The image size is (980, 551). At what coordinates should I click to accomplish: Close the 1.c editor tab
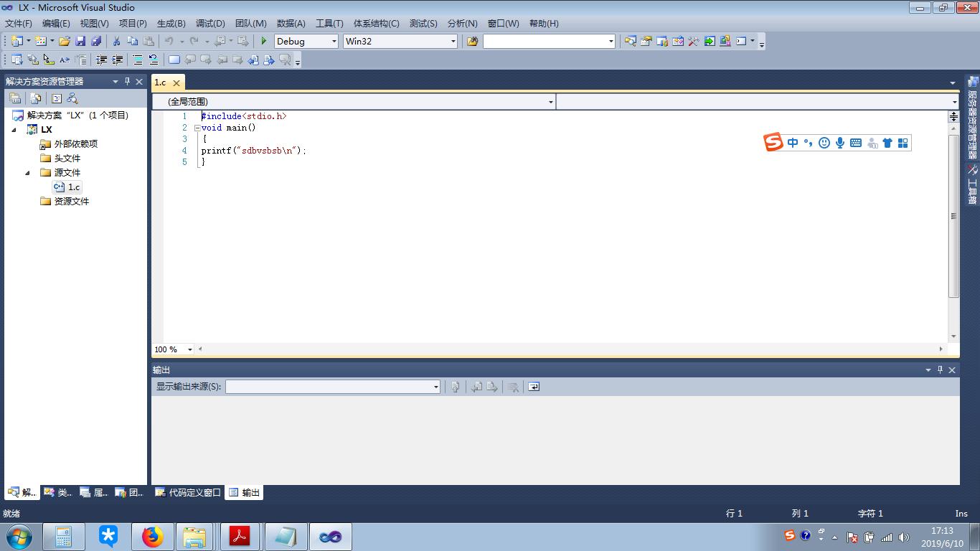coord(176,83)
